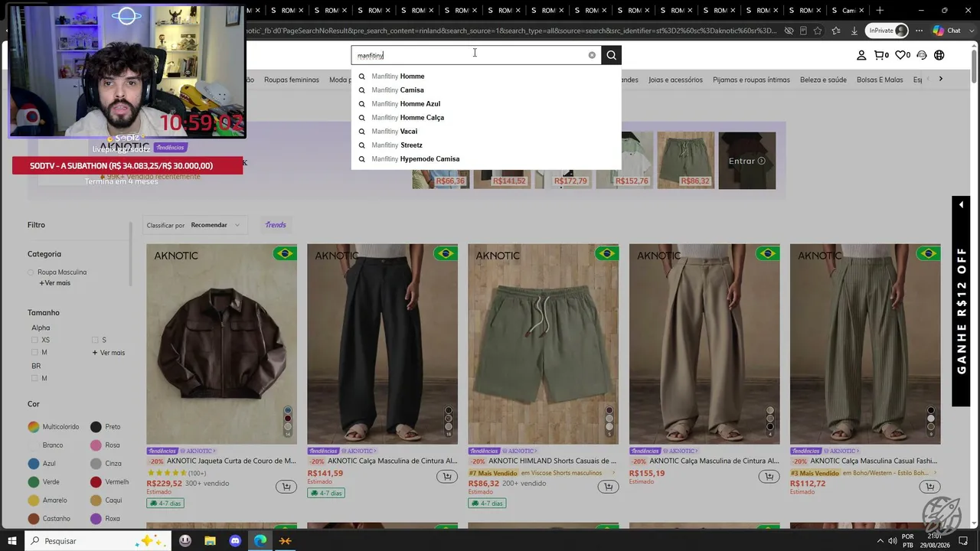Image resolution: width=980 pixels, height=551 pixels.
Task: Click the InPrivate profile button
Action: click(887, 31)
